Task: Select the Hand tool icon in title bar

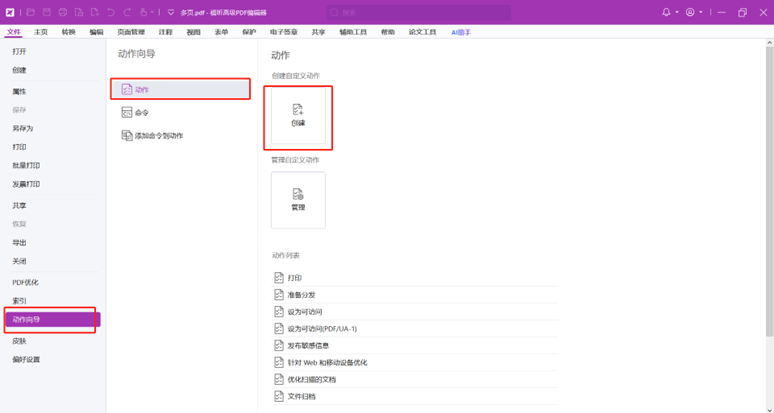Action: tap(143, 12)
